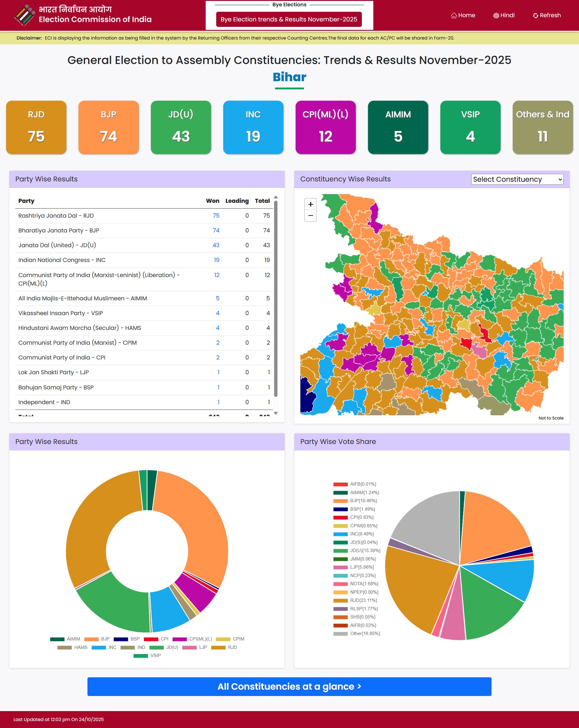Image resolution: width=579 pixels, height=728 pixels.
Task: Zoom in on the constituency map
Action: [x=310, y=204]
